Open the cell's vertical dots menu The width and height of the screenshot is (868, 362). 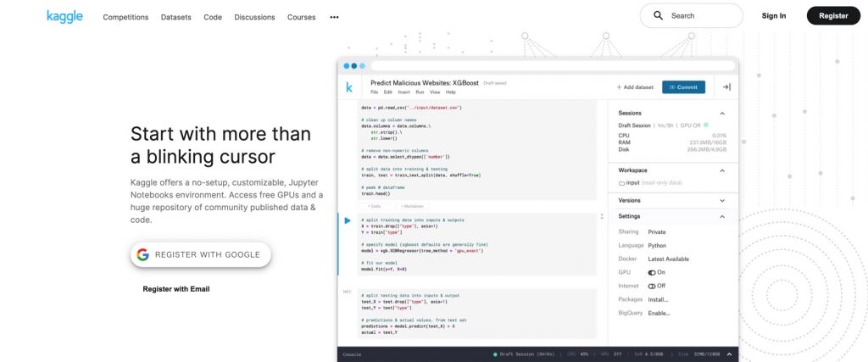[602, 216]
